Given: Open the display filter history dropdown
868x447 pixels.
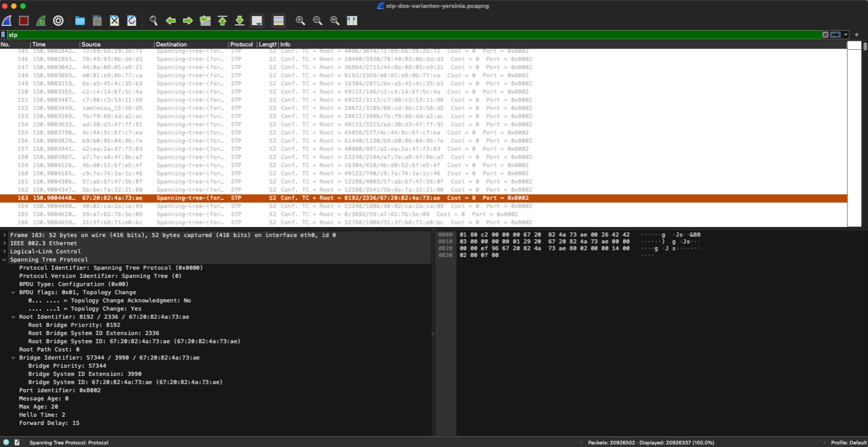Looking at the screenshot, I should coord(846,35).
